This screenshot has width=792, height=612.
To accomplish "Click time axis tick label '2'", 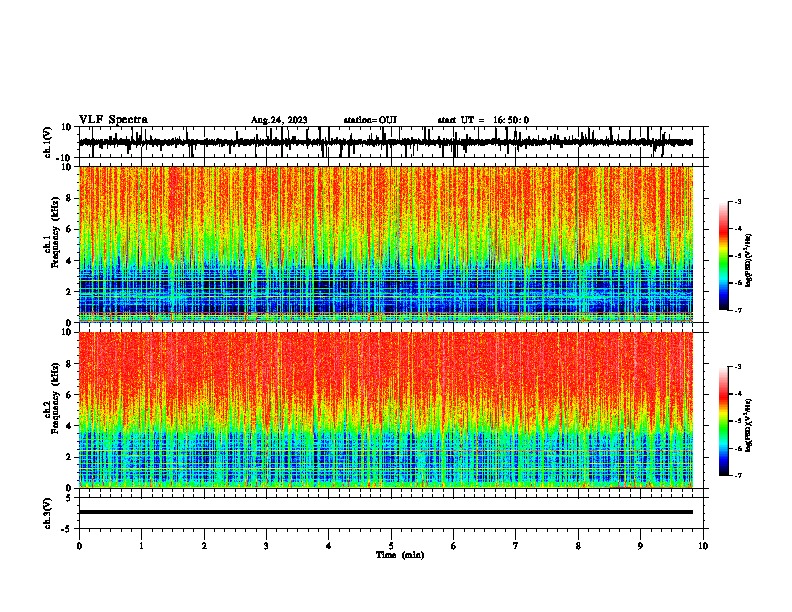I will pos(204,546).
